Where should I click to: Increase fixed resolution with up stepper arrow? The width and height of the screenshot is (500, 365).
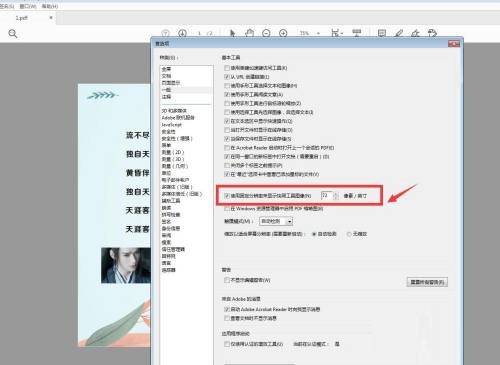[336, 194]
